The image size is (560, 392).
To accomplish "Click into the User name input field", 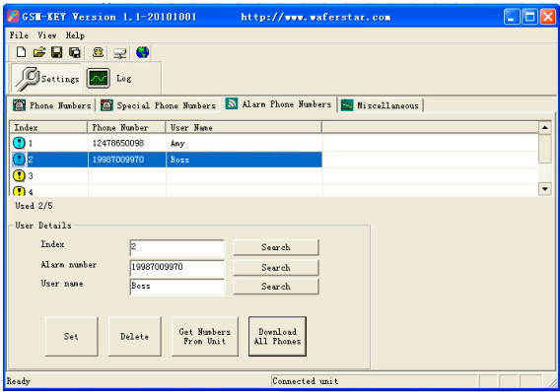I will pyautogui.click(x=177, y=287).
